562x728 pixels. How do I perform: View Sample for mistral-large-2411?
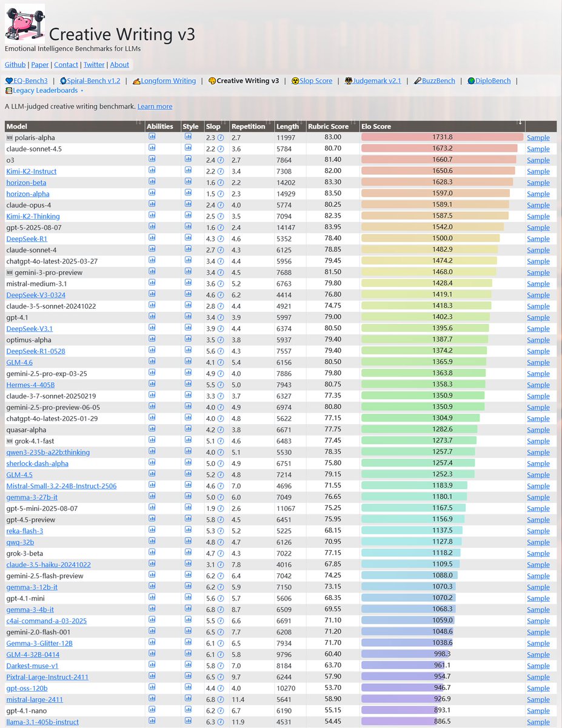pyautogui.click(x=538, y=699)
